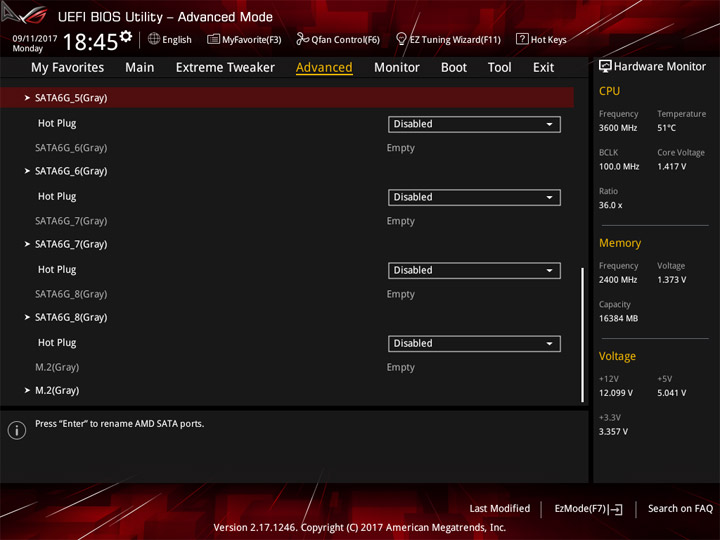The height and width of the screenshot is (540, 720).
Task: Click the MyFavorite list icon
Action: [x=213, y=39]
